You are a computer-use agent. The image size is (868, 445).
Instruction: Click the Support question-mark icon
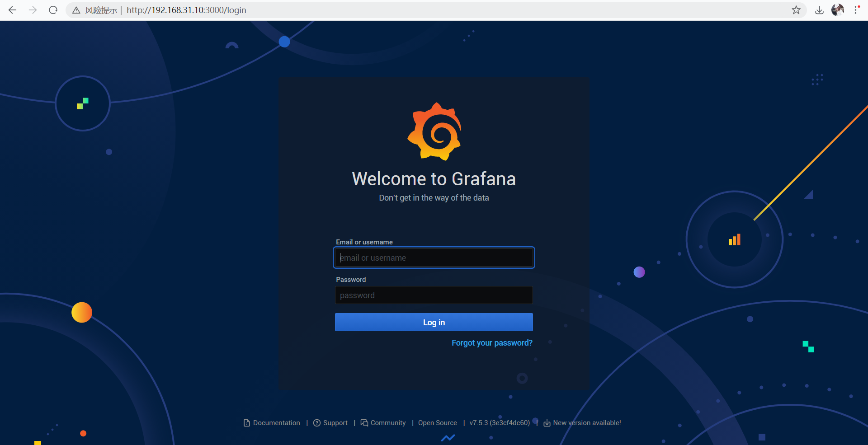pyautogui.click(x=317, y=423)
